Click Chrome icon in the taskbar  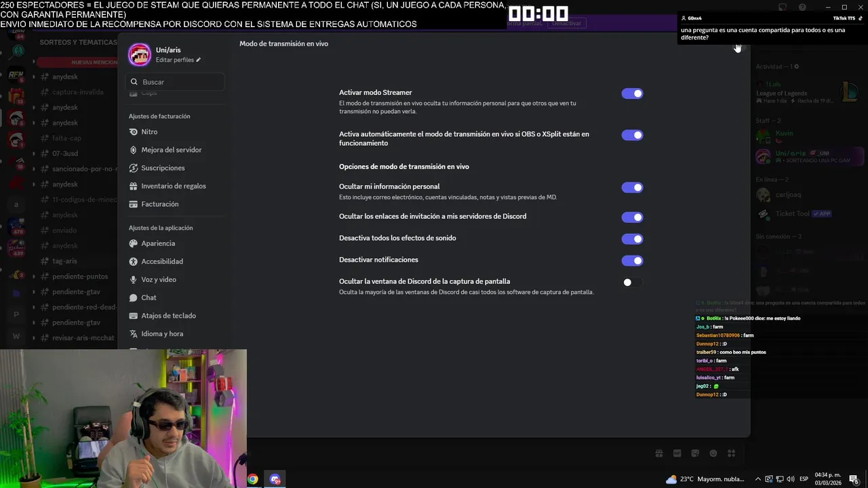point(252,479)
